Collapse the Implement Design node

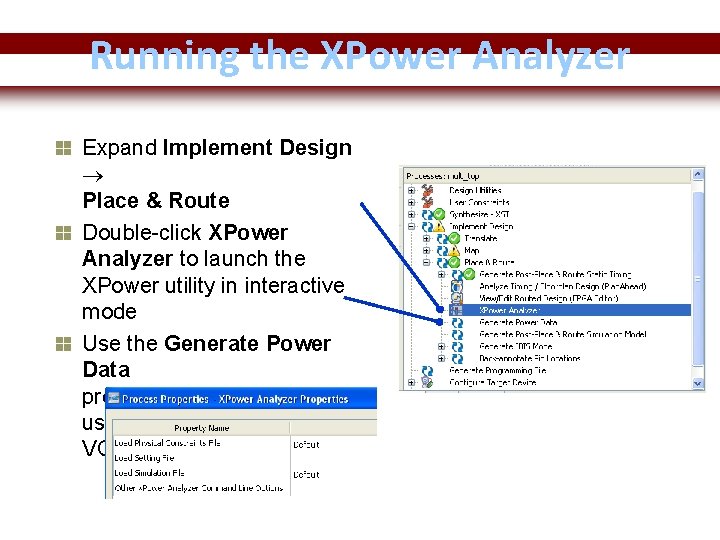coord(411,226)
